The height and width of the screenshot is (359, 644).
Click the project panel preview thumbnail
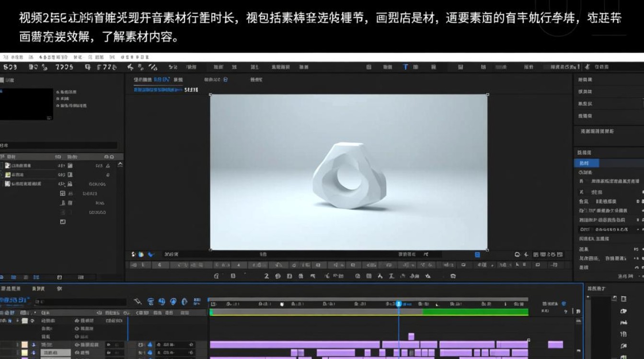pyautogui.click(x=26, y=104)
